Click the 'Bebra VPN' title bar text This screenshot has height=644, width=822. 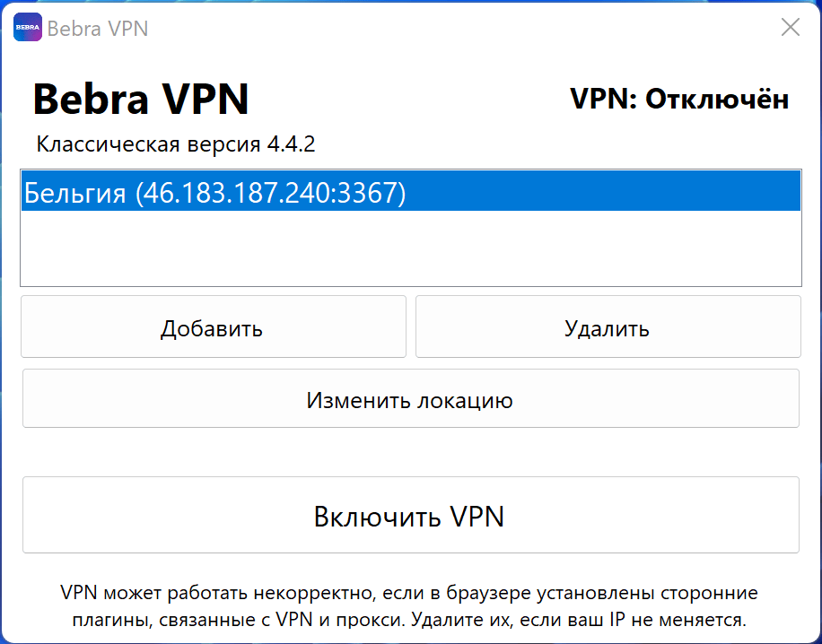point(97,29)
